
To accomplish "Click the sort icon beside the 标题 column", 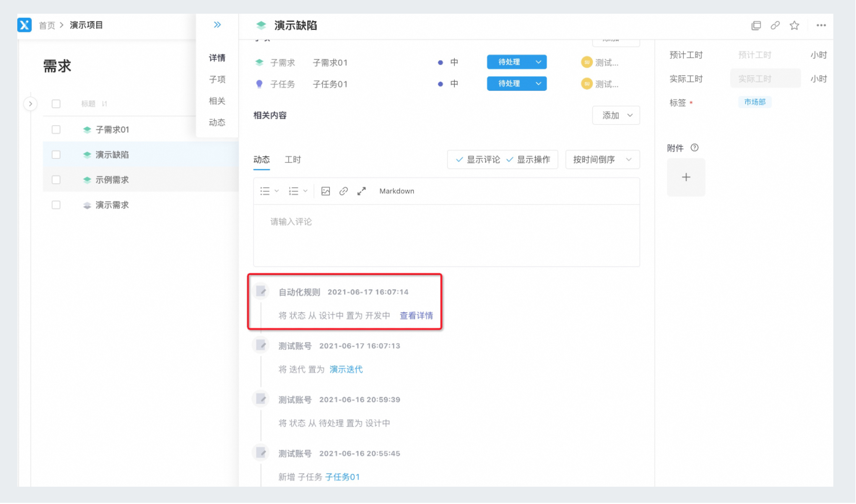I will pos(105,103).
